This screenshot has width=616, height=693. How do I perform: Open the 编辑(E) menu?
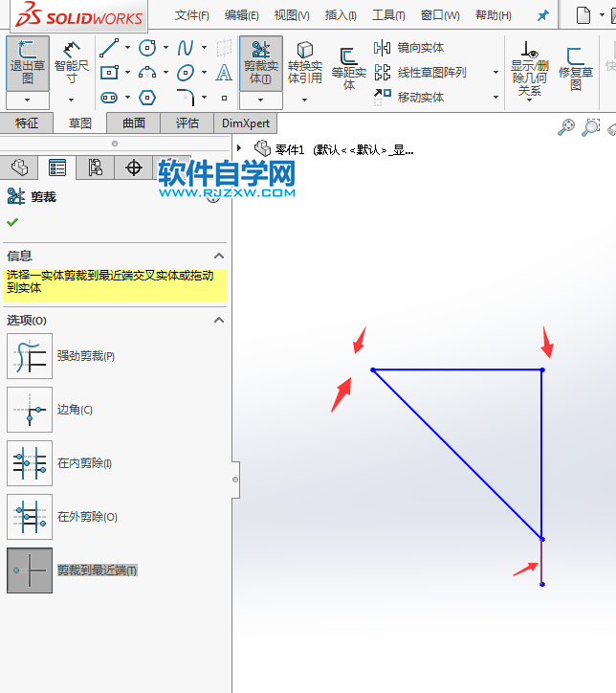point(242,16)
